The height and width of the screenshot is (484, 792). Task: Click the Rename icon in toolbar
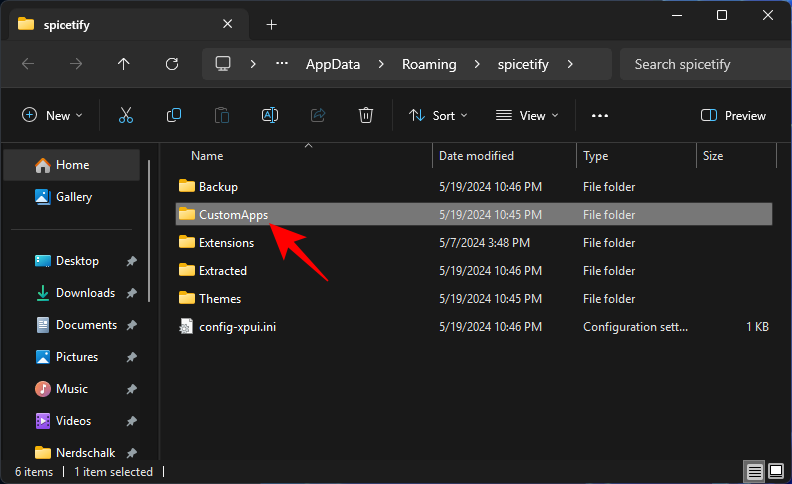pyautogui.click(x=270, y=116)
